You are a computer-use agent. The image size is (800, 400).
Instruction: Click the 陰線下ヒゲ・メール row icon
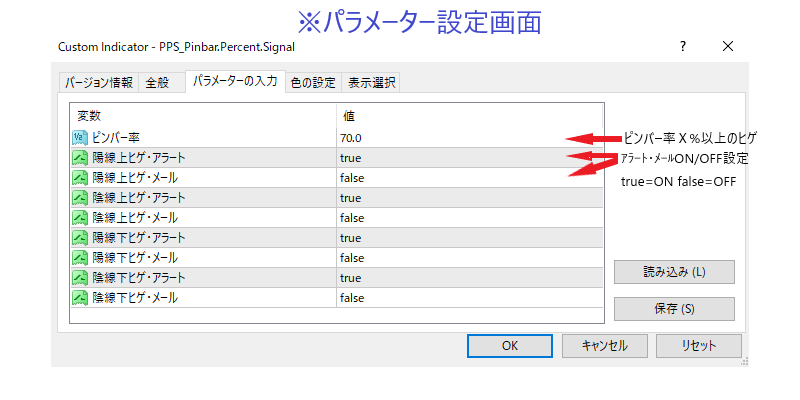(80, 298)
